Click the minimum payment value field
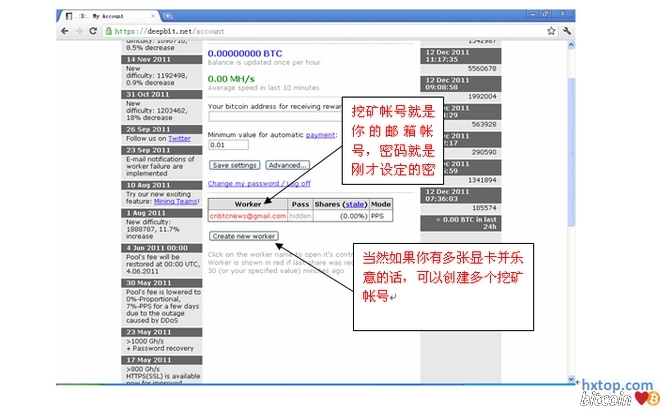 click(x=228, y=146)
